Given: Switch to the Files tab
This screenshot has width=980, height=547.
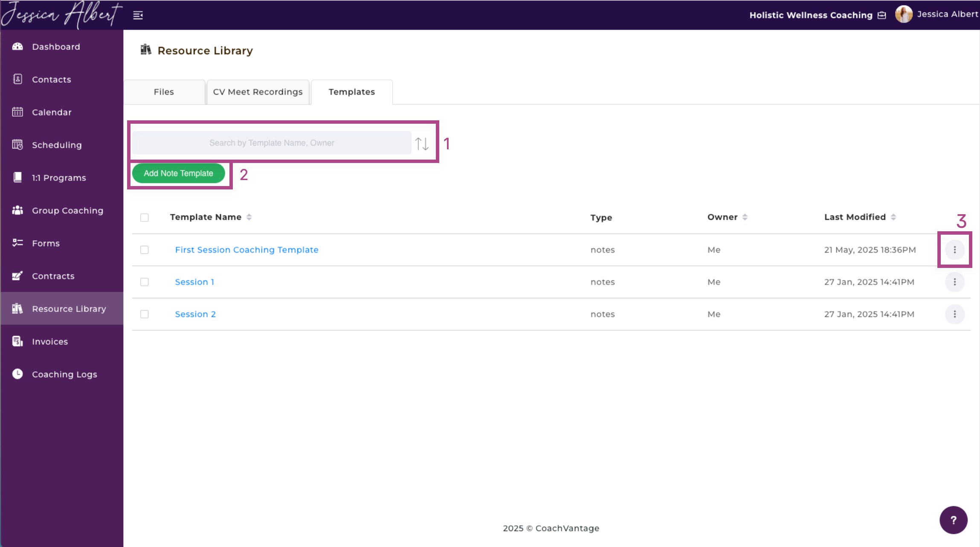Looking at the screenshot, I should (x=164, y=92).
